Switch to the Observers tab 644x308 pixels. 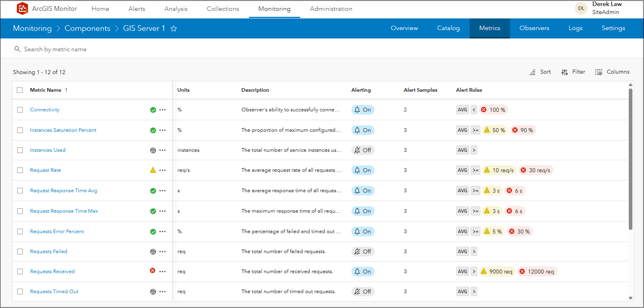[534, 28]
